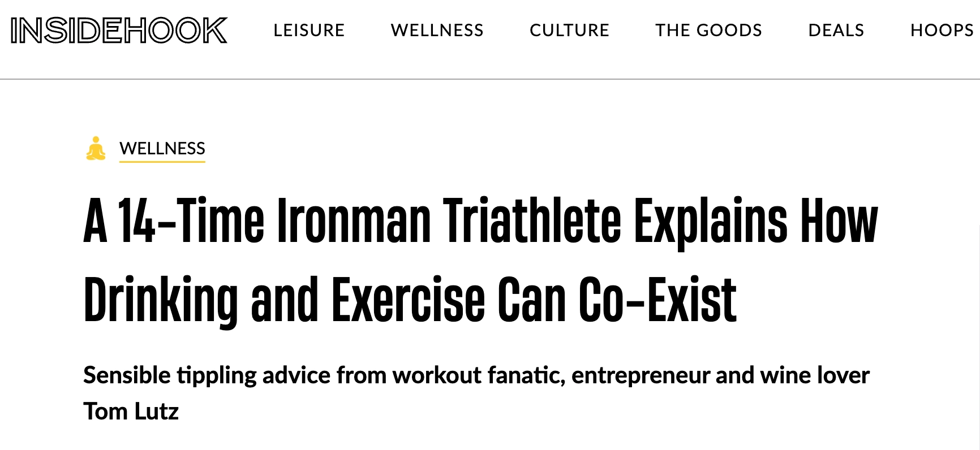Select Wellness in the top navigation bar
This screenshot has width=980, height=450.
[437, 31]
